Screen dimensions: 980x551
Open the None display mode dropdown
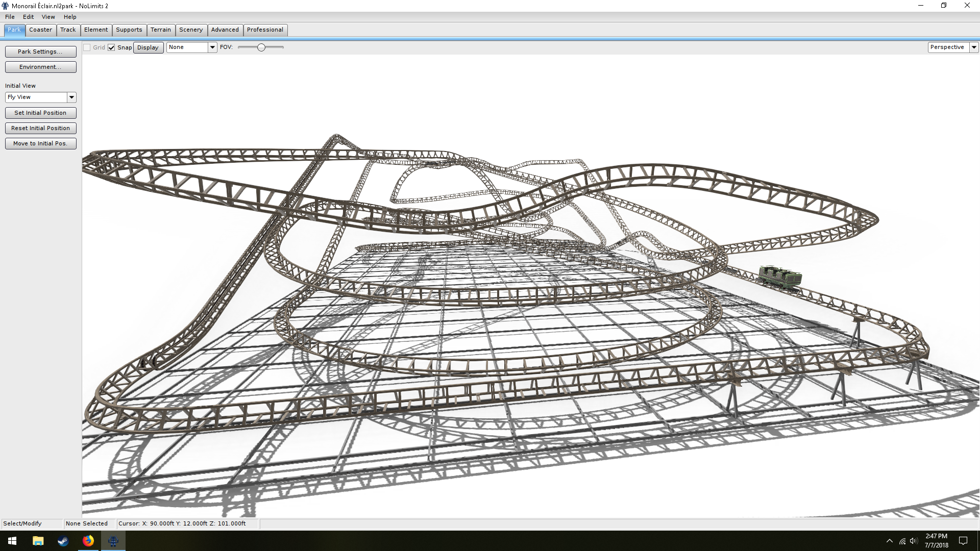pos(212,47)
